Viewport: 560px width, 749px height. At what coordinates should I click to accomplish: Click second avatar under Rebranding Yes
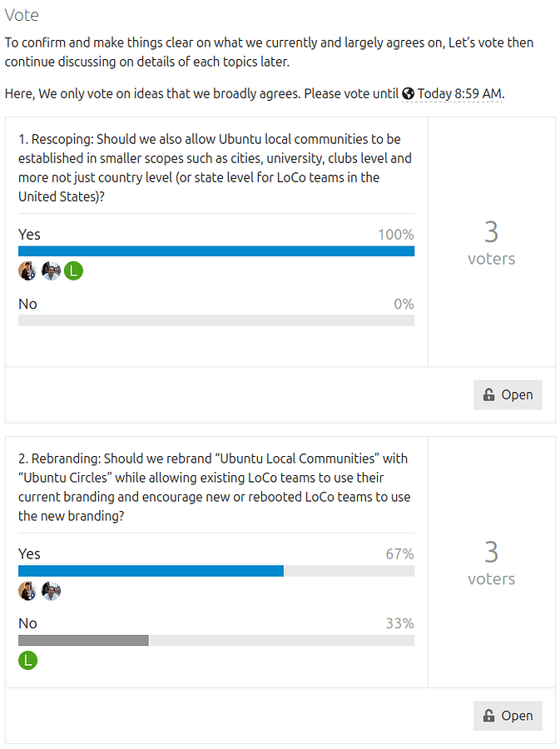51,591
